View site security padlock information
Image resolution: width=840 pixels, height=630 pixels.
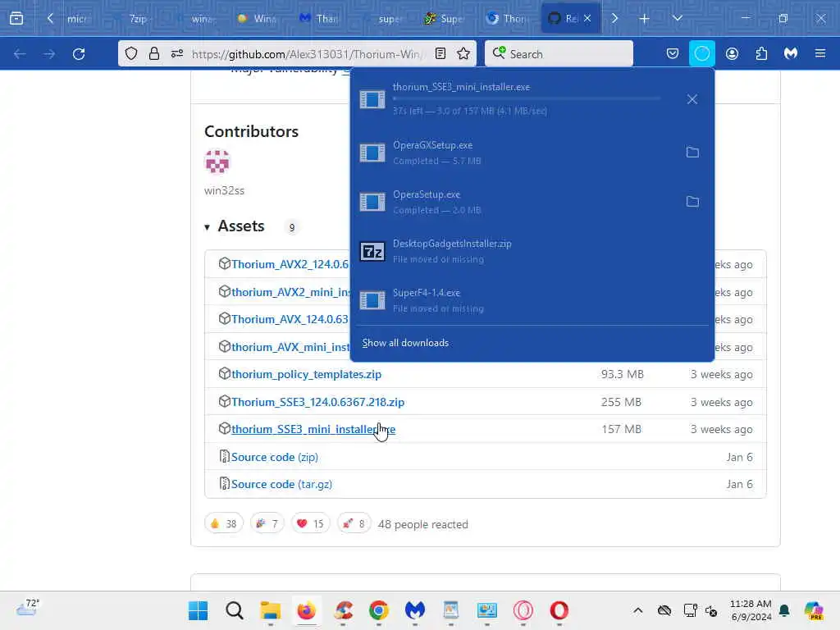154,53
